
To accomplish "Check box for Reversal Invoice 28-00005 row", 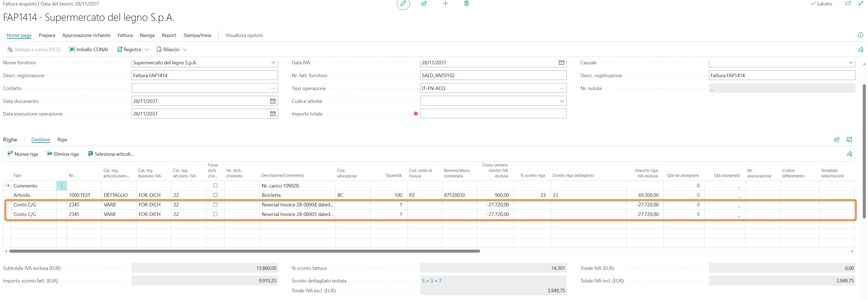I will 215,214.
